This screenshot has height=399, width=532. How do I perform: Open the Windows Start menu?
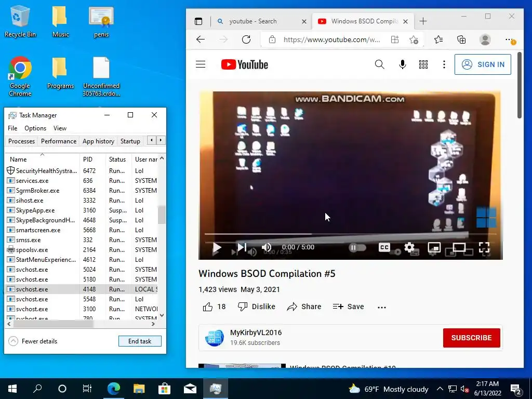point(12,389)
